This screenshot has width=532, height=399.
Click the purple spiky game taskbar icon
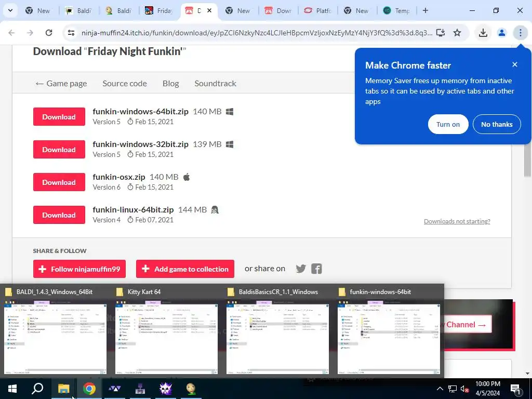166,389
